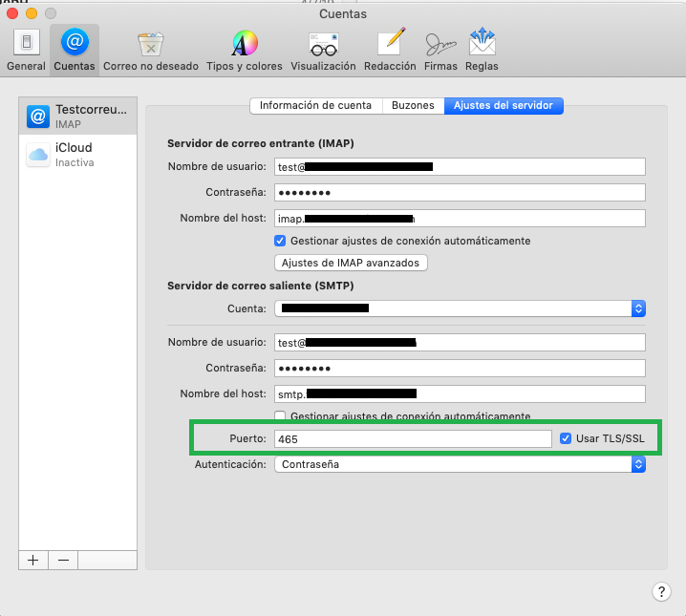Open the General preferences pane

point(26,50)
